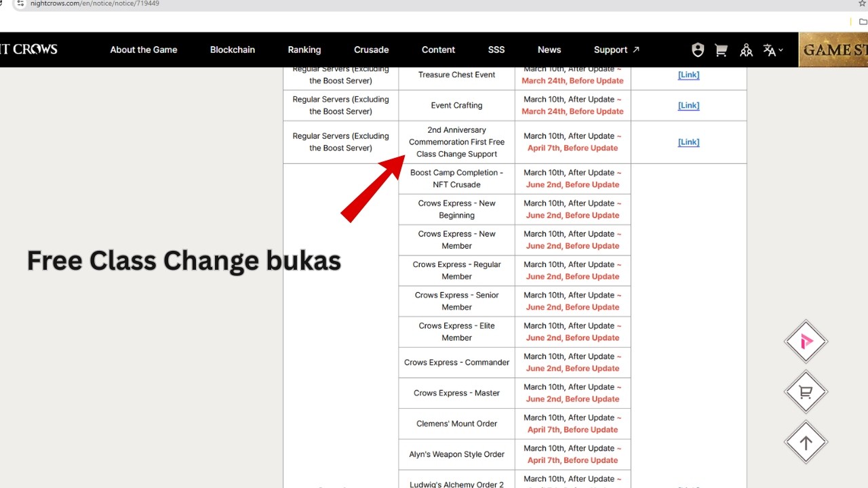Open the Ranking menu
Viewport: 868px width, 488px height.
click(304, 49)
